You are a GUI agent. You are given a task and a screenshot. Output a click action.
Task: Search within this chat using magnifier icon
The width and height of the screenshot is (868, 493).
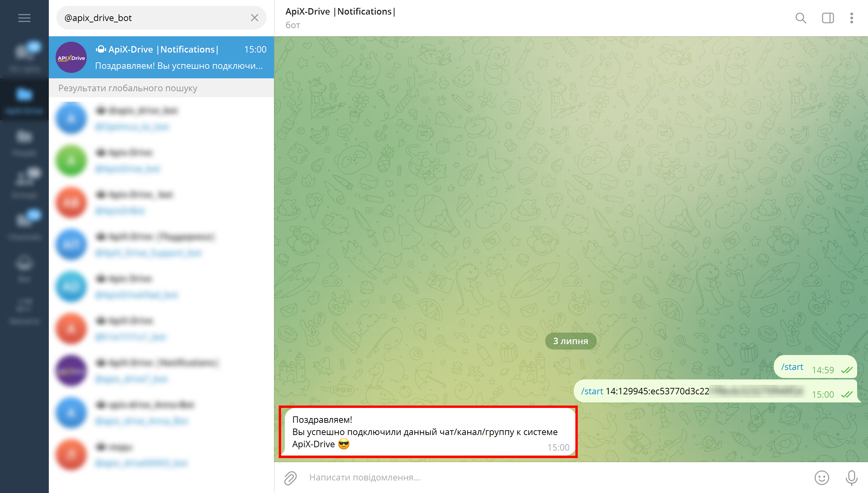tap(801, 18)
